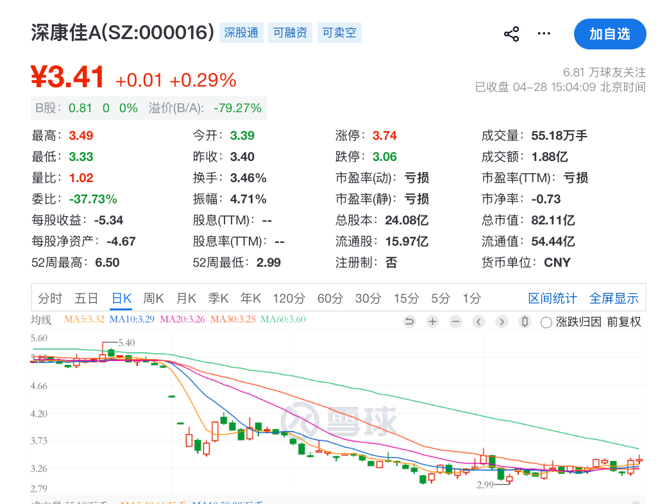Screen dimensions: 667x504
Task: Click the candlestick style icon in chart toolbar
Action: click(x=524, y=322)
